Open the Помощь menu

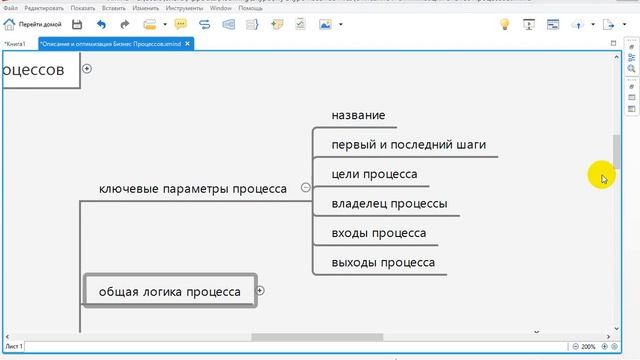251,8
